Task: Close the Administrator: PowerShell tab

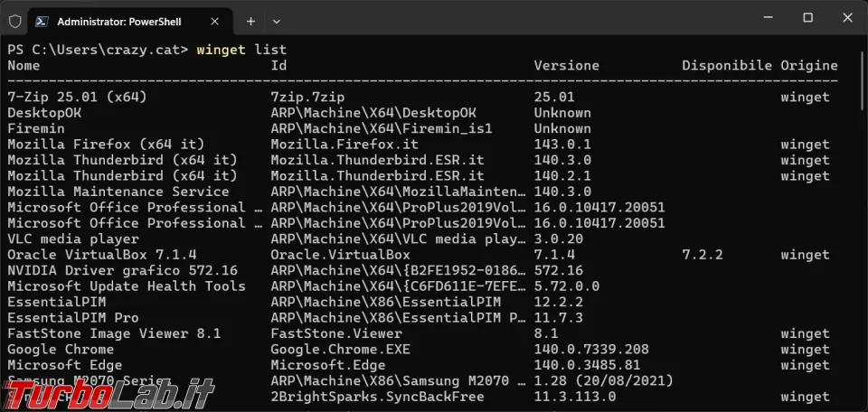Action: (x=221, y=20)
